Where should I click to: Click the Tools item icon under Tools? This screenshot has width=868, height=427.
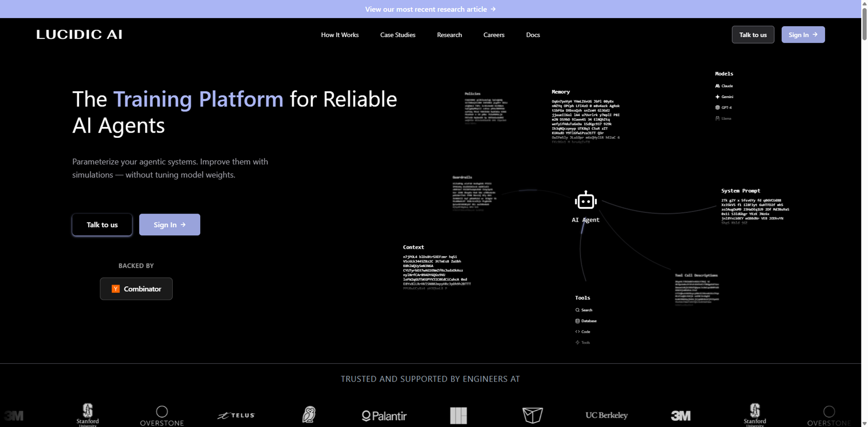tap(577, 342)
